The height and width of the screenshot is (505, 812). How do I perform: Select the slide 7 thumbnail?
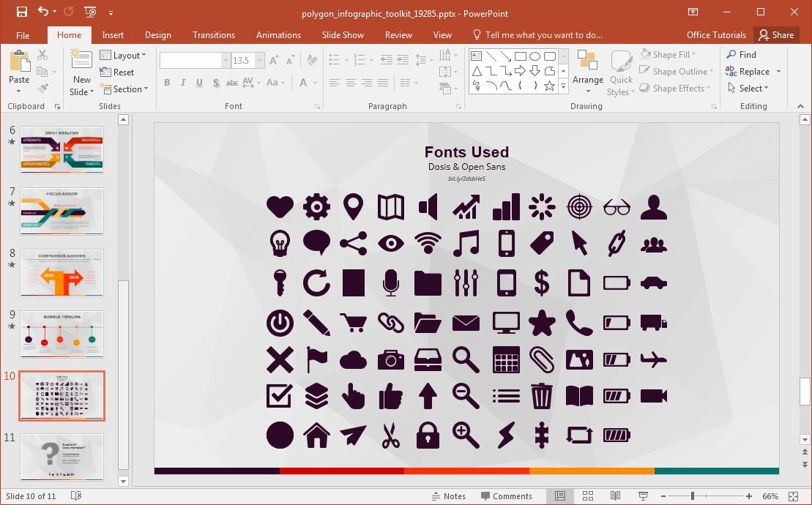(x=62, y=212)
